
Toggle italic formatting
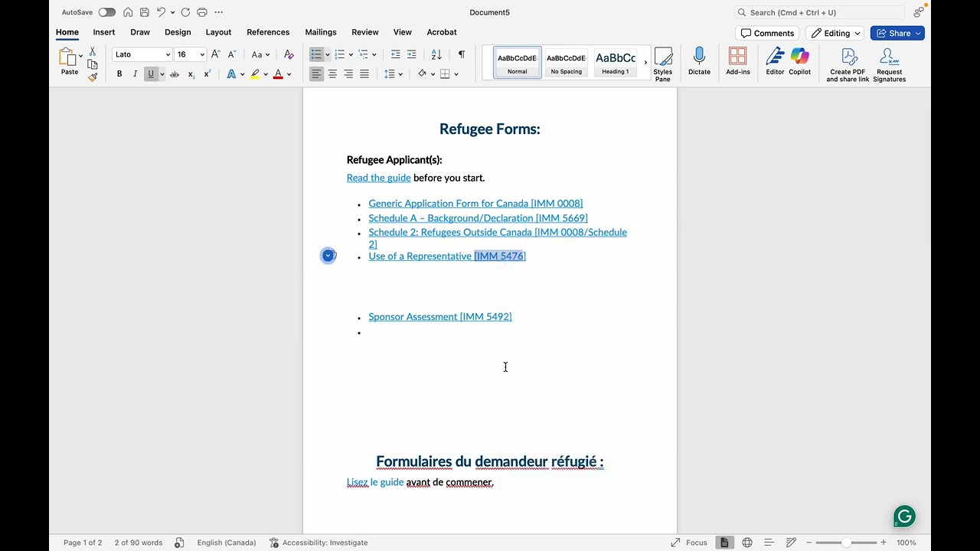click(135, 74)
